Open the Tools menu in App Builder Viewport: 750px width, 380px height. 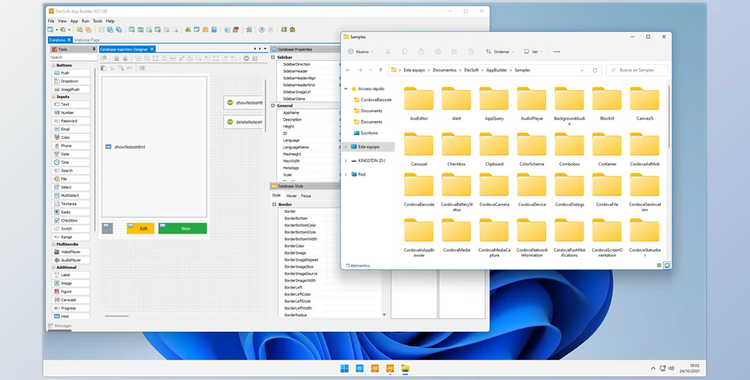coord(97,21)
